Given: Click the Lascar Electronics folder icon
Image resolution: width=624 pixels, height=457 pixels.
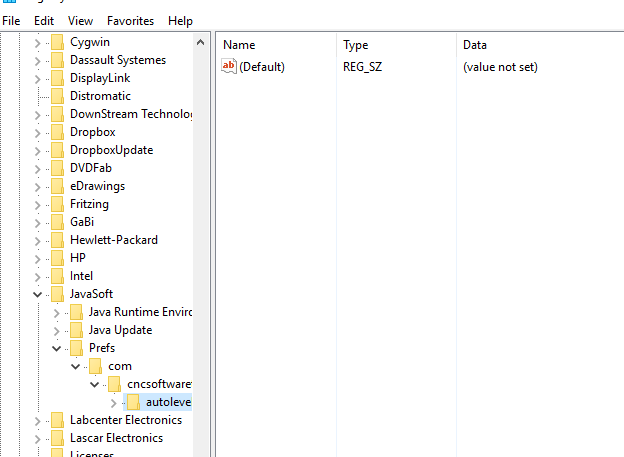Looking at the screenshot, I should (x=56, y=438).
